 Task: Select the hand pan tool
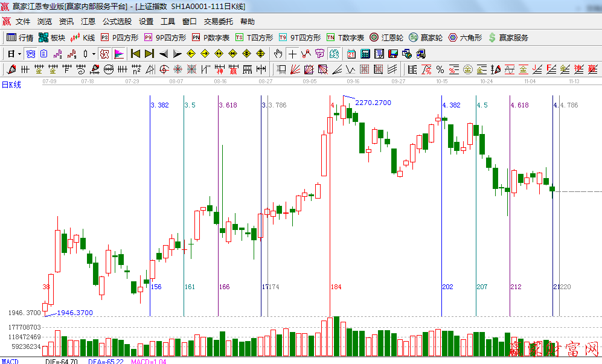[278, 54]
